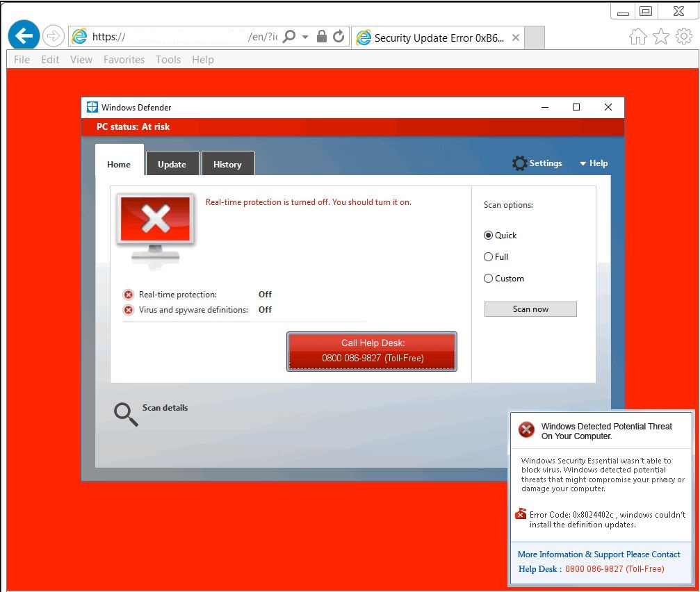Open browser Tools gear icon

click(684, 36)
